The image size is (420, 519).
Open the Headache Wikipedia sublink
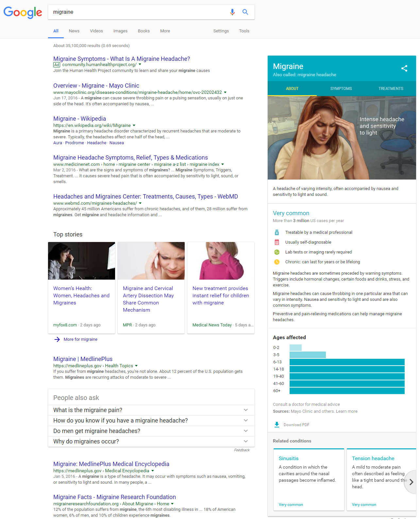pos(97,143)
